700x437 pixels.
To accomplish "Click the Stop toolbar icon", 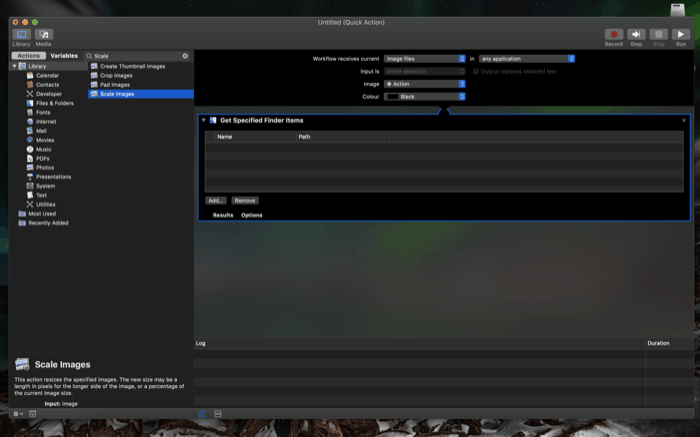I will click(658, 34).
